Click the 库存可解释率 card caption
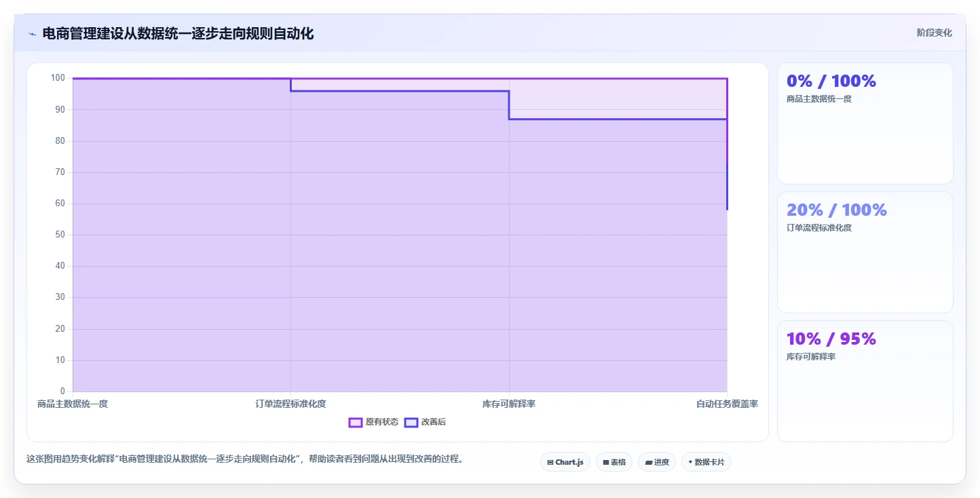The height and width of the screenshot is (498, 980). (811, 357)
